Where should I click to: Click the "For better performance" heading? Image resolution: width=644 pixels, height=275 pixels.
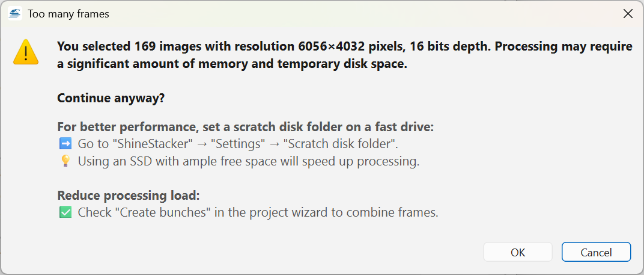click(245, 127)
